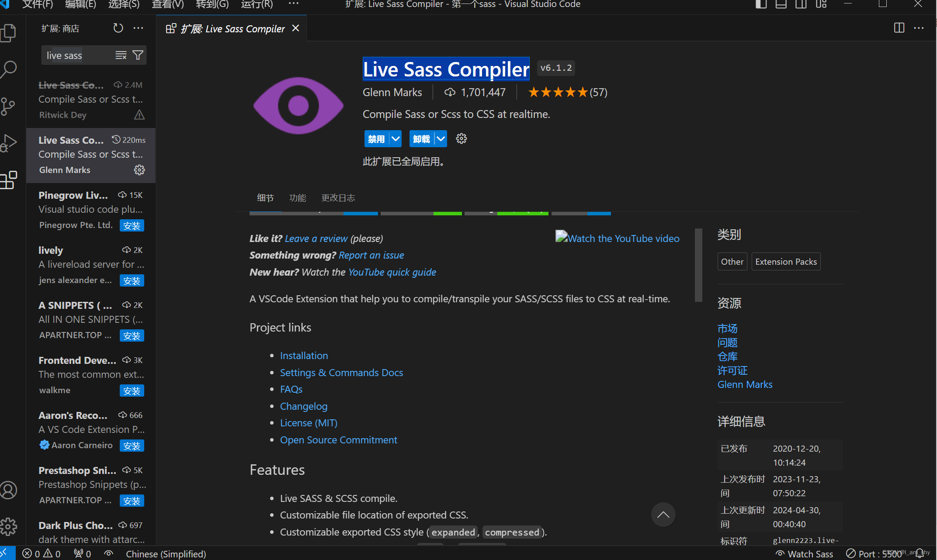This screenshot has width=937, height=560.
Task: Click the 卸载 uninstall button
Action: click(x=422, y=139)
